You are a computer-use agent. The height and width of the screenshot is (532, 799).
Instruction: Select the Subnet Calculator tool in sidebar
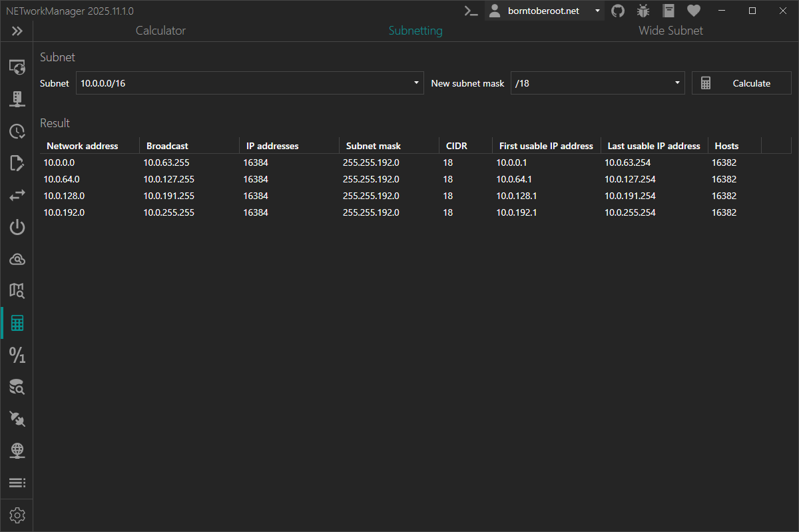17,323
